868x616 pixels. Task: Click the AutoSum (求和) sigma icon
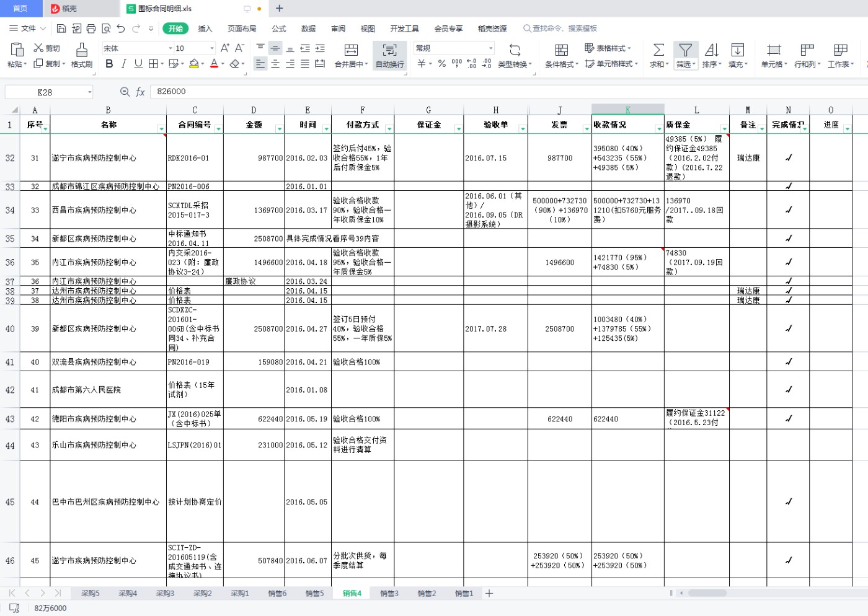point(658,50)
